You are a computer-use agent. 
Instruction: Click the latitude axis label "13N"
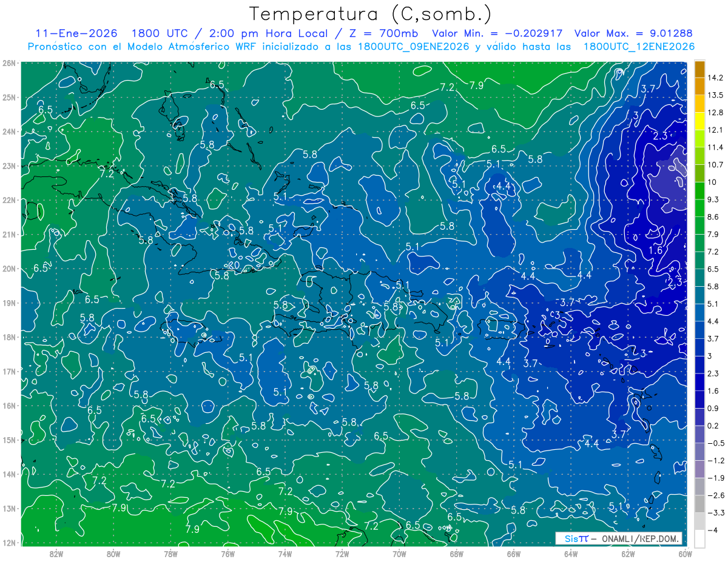pos(9,508)
